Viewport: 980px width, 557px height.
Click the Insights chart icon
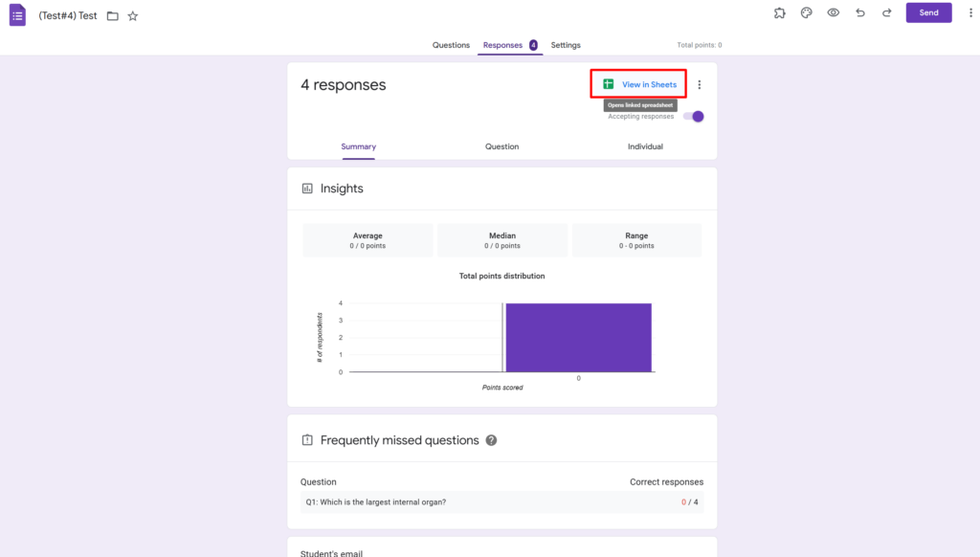(x=307, y=189)
